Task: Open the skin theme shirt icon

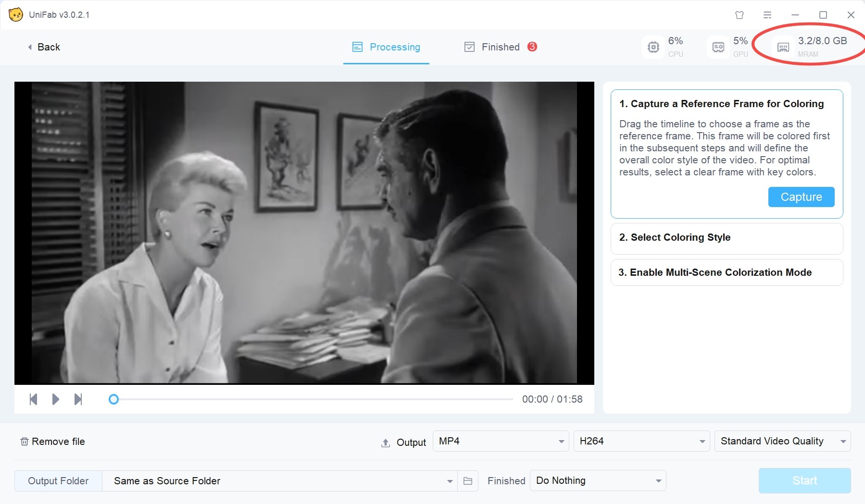Action: (x=740, y=15)
